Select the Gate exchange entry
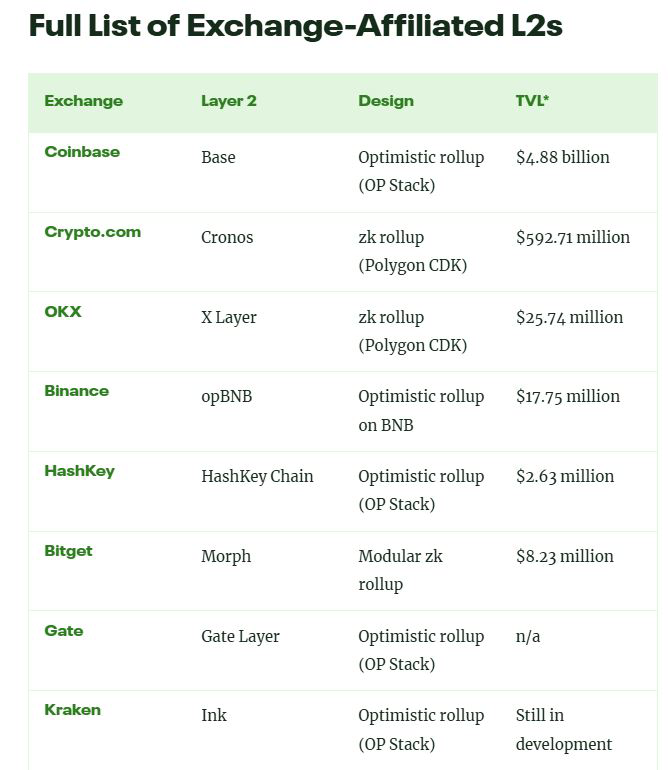 [64, 631]
